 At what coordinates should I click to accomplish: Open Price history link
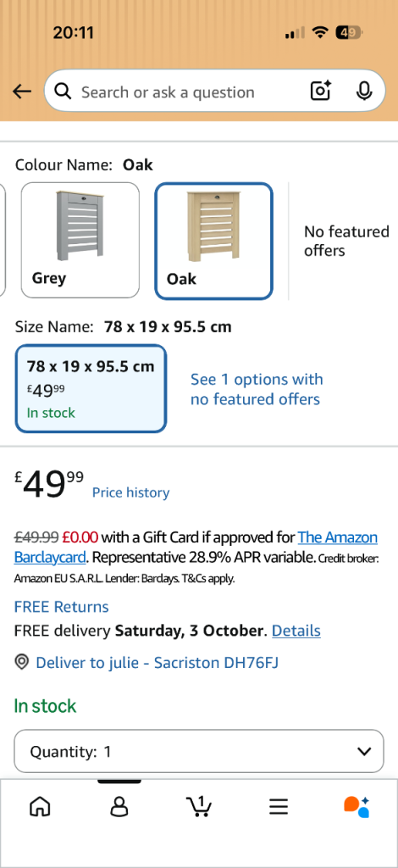pos(130,492)
